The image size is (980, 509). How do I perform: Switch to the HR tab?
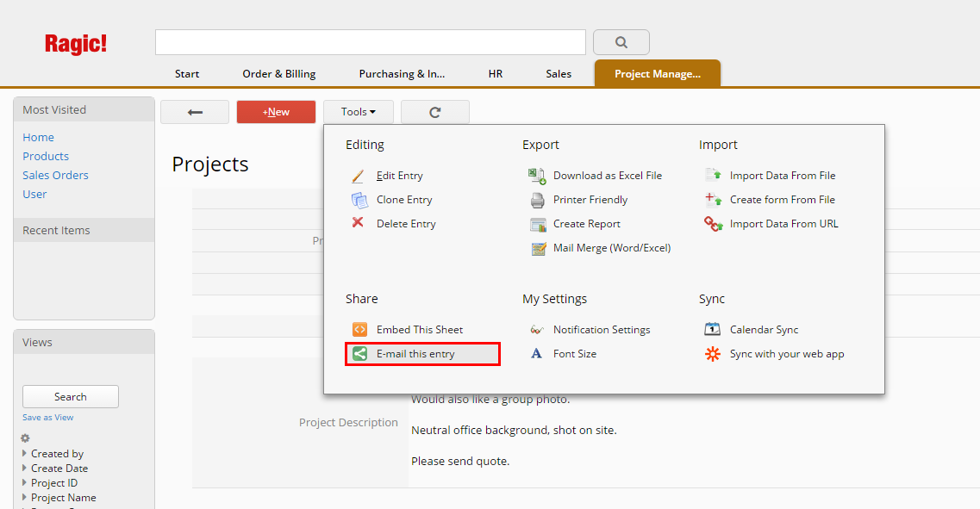496,74
